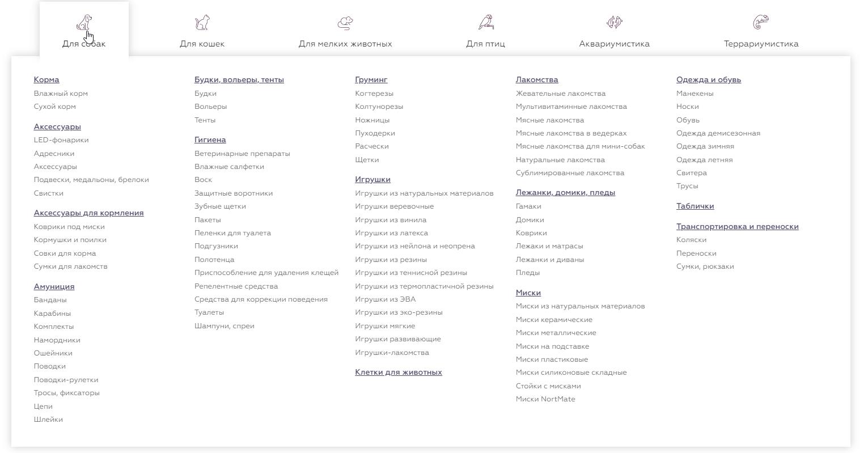Open Клетки для животных heading link

399,372
